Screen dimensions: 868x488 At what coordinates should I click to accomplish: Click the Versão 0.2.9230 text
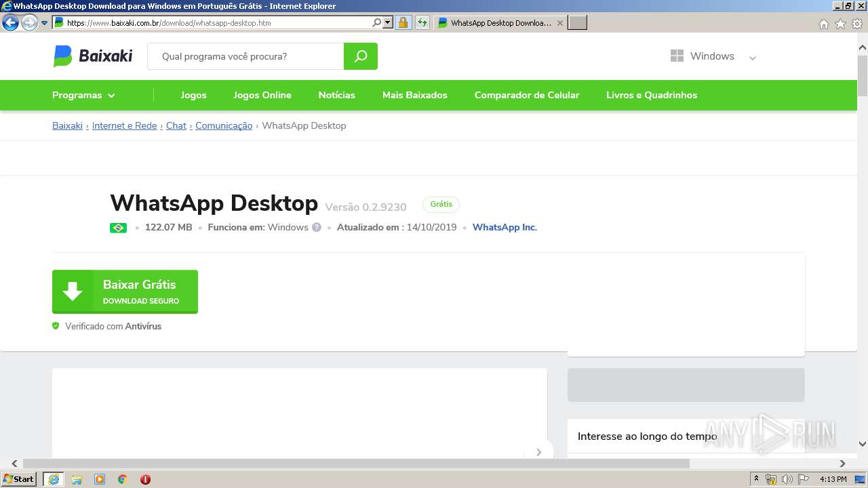(366, 207)
